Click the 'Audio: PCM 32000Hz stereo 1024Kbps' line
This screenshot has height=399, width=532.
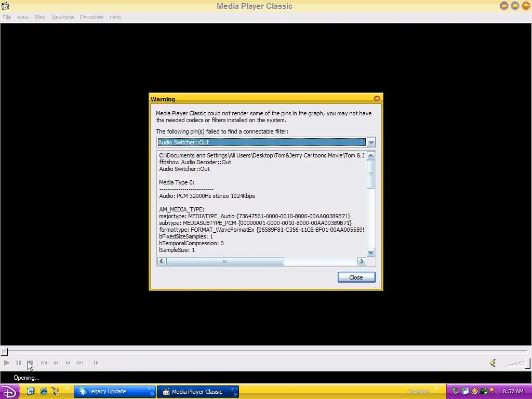(207, 196)
